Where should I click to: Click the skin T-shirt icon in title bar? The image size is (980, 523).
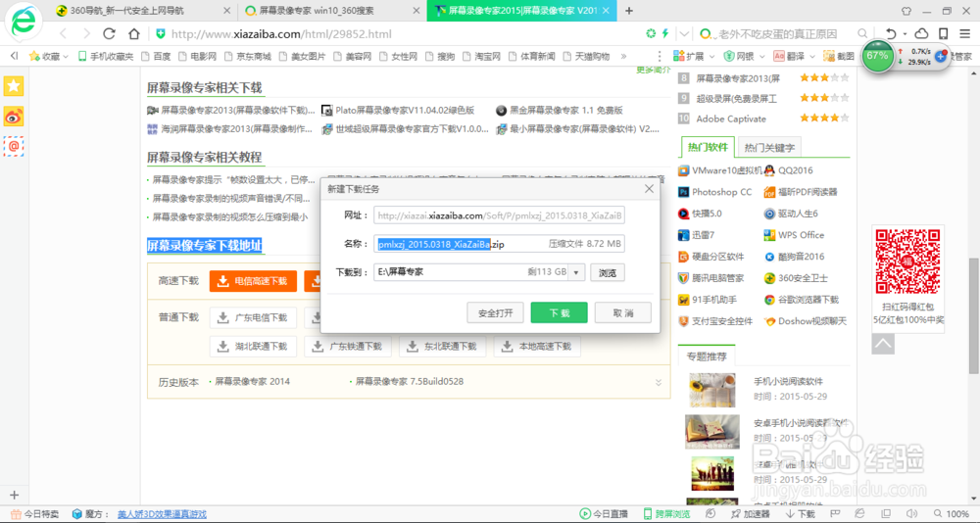click(x=906, y=11)
